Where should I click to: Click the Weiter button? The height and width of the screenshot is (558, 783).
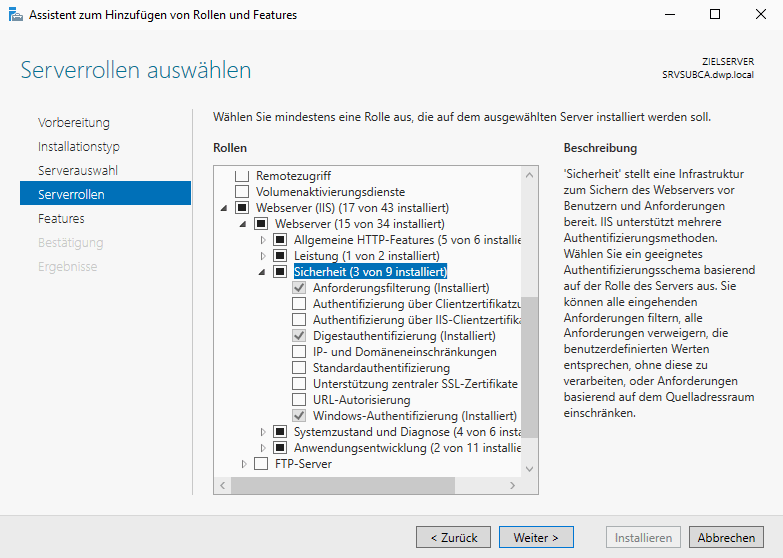point(535,537)
